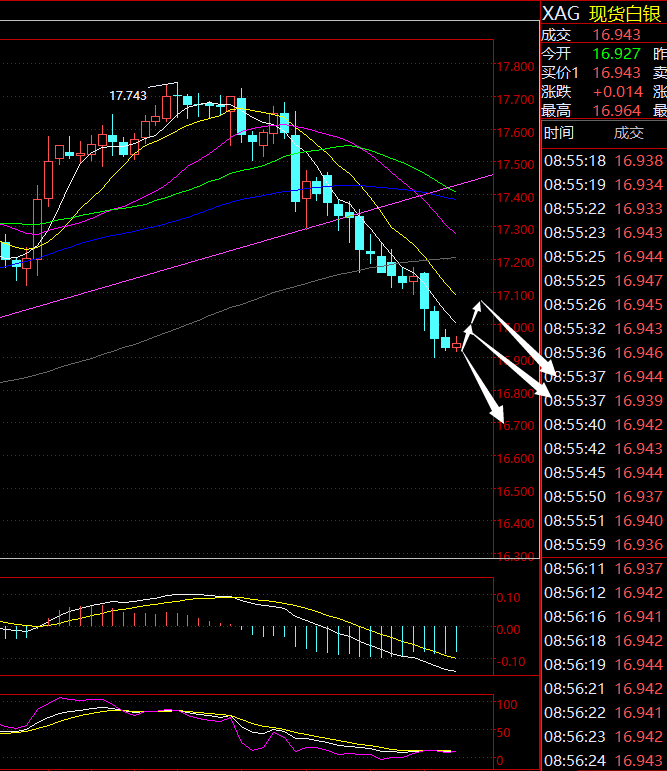Select the tick price 16.933
Viewport: 667px width, 771px height.
[x=638, y=209]
